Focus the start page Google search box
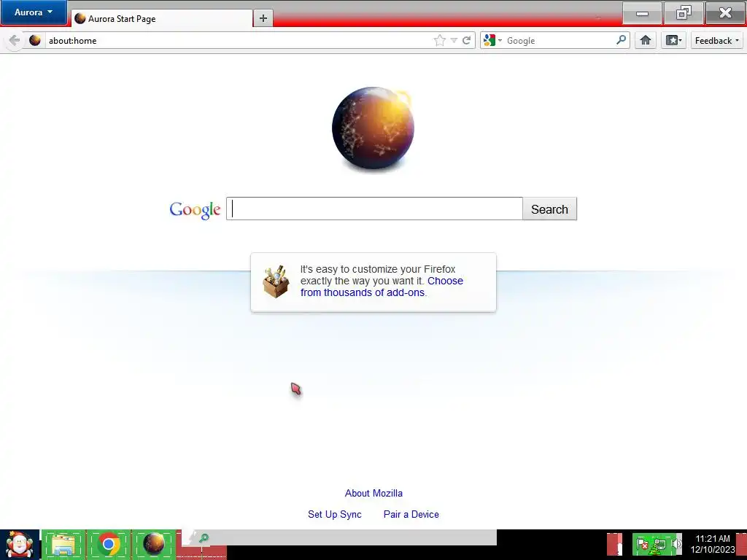The width and height of the screenshot is (747, 560). [374, 209]
